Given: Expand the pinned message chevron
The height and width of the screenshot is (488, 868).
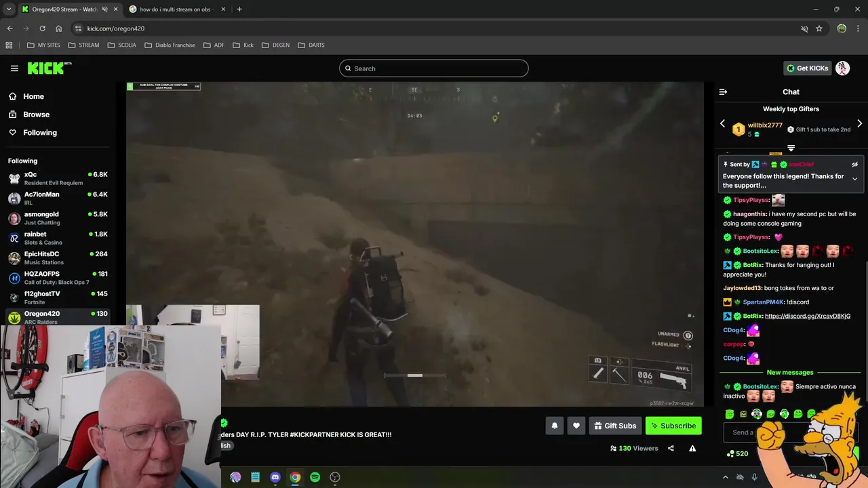Looking at the screenshot, I should [x=854, y=179].
